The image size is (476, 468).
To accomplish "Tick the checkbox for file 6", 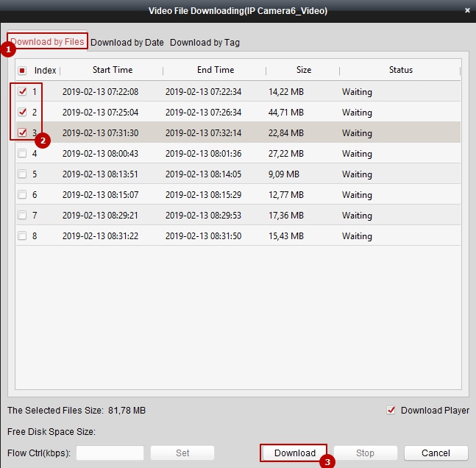I will pos(22,195).
